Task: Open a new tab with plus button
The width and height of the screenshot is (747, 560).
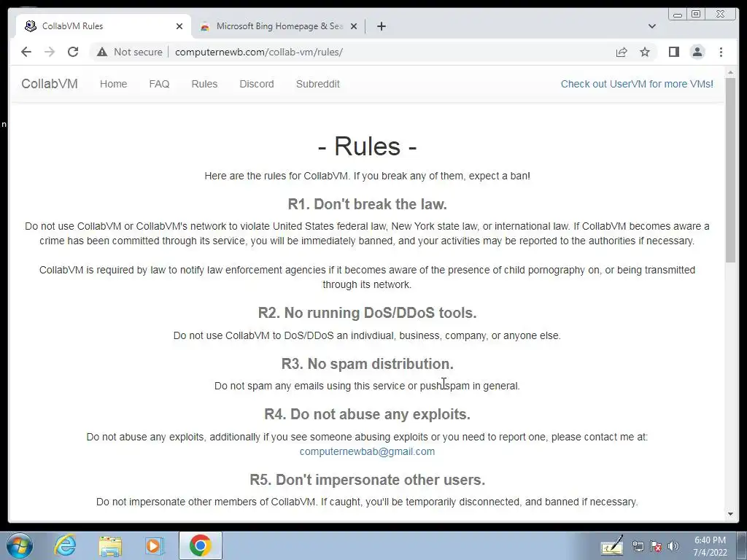Action: pyautogui.click(x=381, y=26)
